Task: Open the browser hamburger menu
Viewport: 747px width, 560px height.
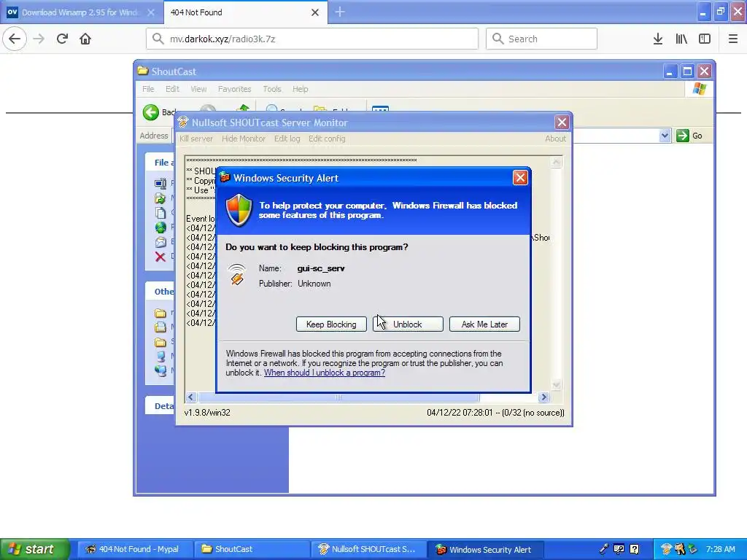Action: [733, 39]
